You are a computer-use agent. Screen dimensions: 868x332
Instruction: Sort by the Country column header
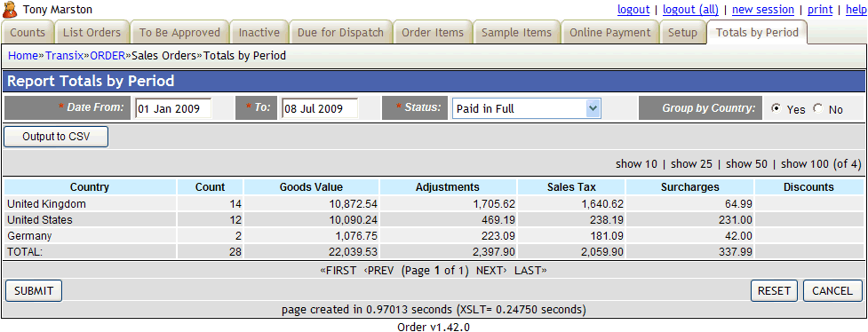pos(90,187)
